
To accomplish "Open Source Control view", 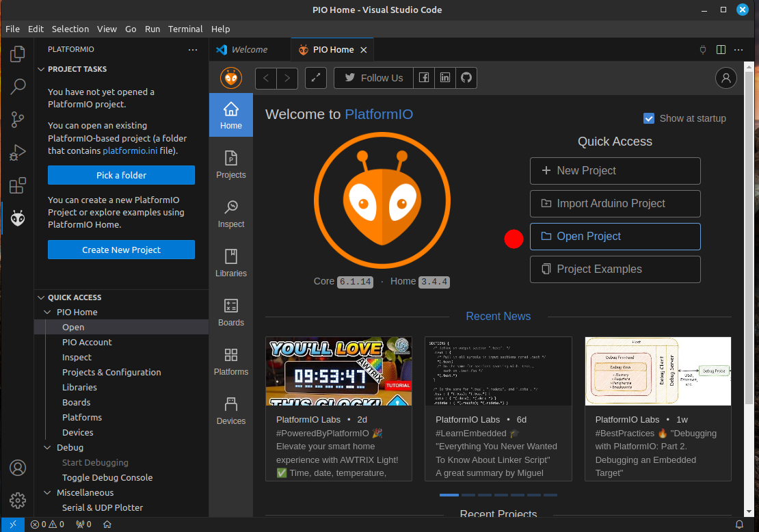I will [17, 120].
